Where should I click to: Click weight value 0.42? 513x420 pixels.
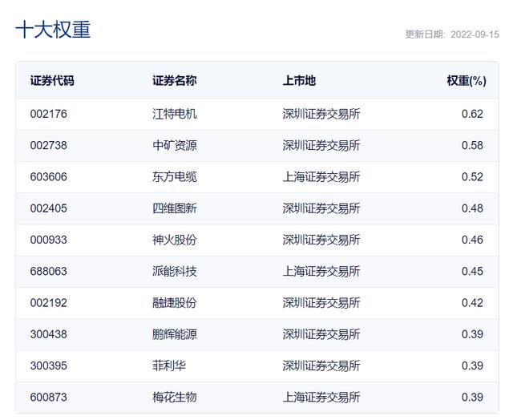tap(472, 302)
